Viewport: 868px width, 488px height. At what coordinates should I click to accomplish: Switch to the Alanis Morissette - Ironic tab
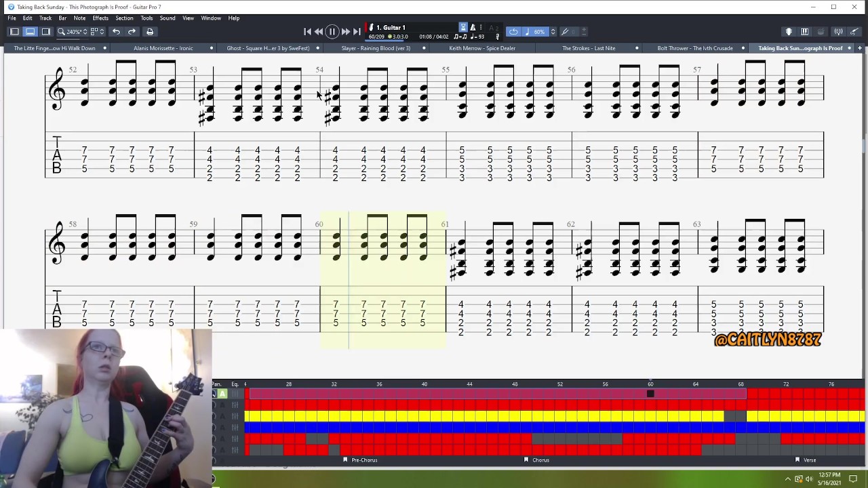pyautogui.click(x=163, y=48)
